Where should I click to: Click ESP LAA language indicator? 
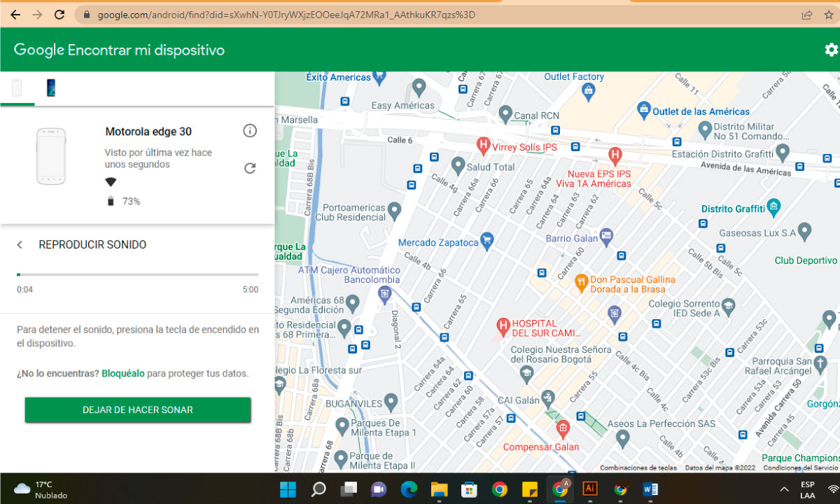808,489
